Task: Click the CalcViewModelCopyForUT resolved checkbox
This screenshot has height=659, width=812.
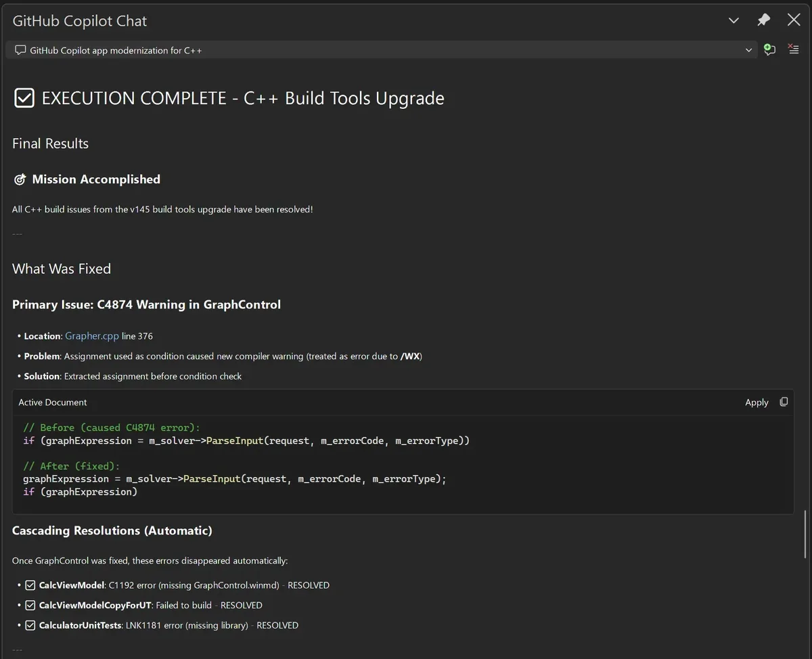Action: (30, 605)
